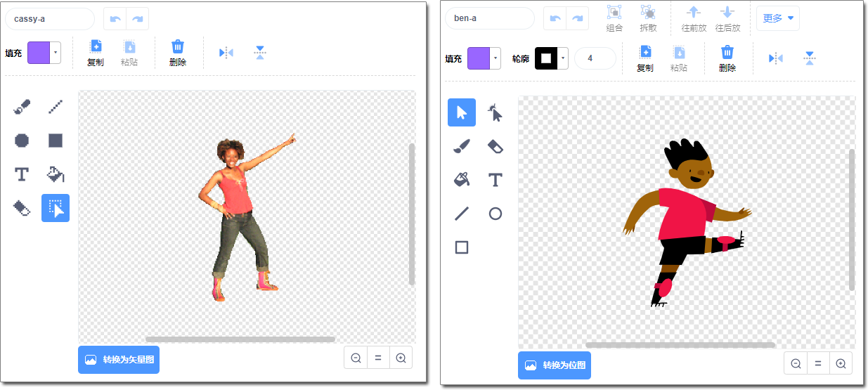Choose the rectangle outline tool in ben-a editor
868x390 pixels.
(462, 247)
